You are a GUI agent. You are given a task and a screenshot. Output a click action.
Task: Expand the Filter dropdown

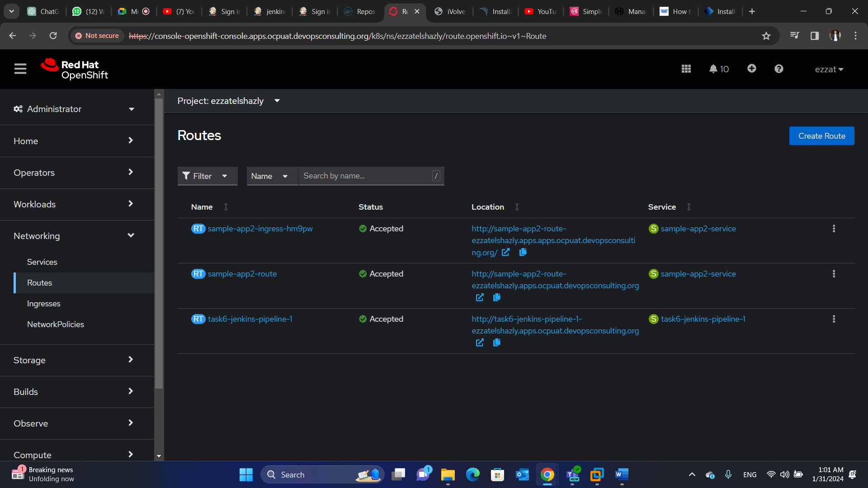click(x=207, y=176)
